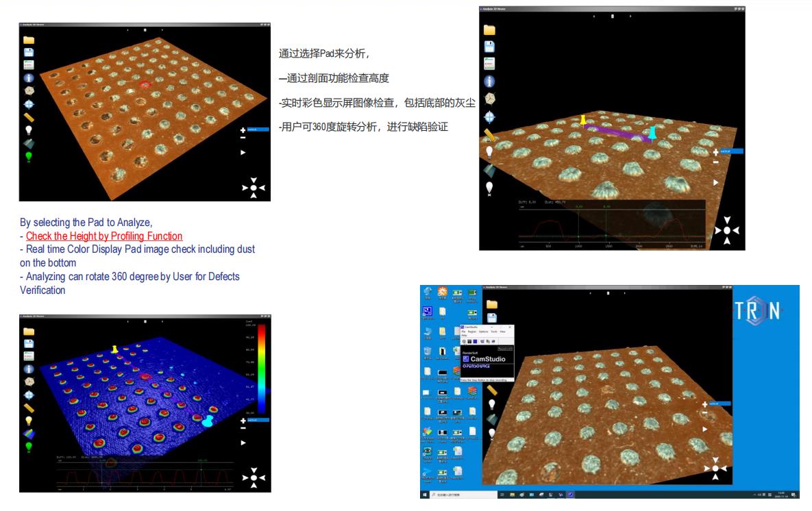Click the yellow profile pin in top-right viewer
Image resolution: width=812 pixels, height=511 pixels.
coord(583,121)
